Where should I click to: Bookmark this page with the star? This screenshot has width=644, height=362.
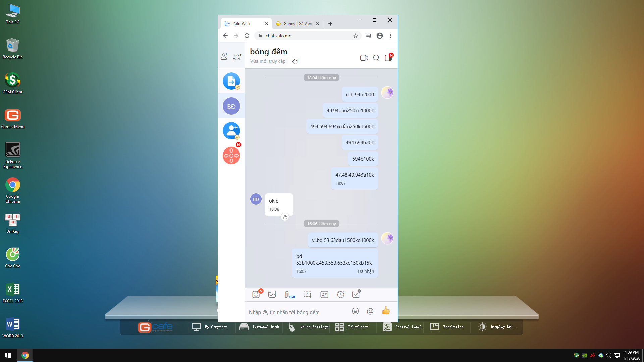[355, 36]
